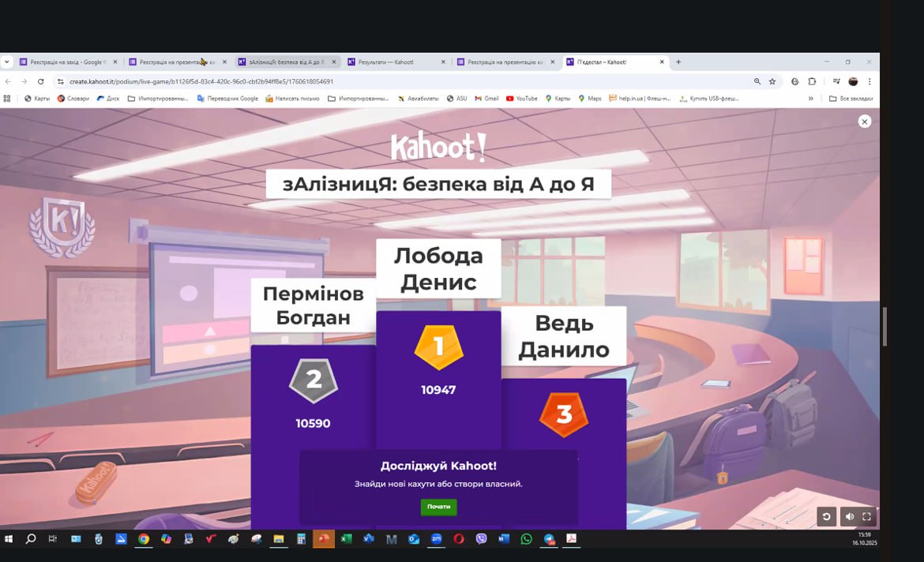This screenshot has height=562, width=924.
Task: Switch to зАлізницЯ: безпека tab
Action: [284, 62]
